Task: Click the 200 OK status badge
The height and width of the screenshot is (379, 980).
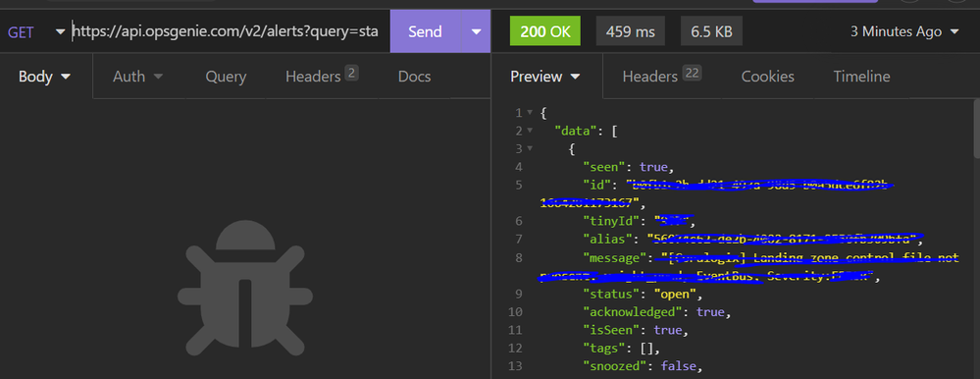Action: coord(545,31)
